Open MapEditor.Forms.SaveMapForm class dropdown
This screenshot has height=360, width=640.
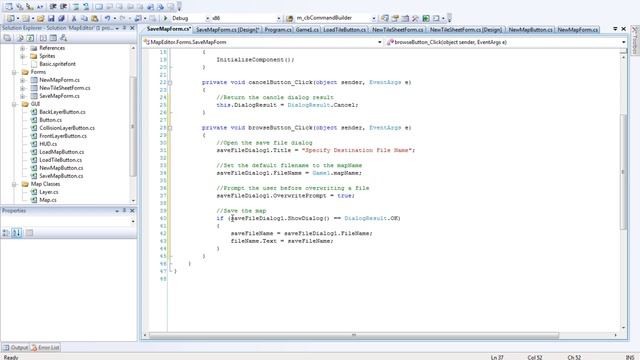(380, 42)
